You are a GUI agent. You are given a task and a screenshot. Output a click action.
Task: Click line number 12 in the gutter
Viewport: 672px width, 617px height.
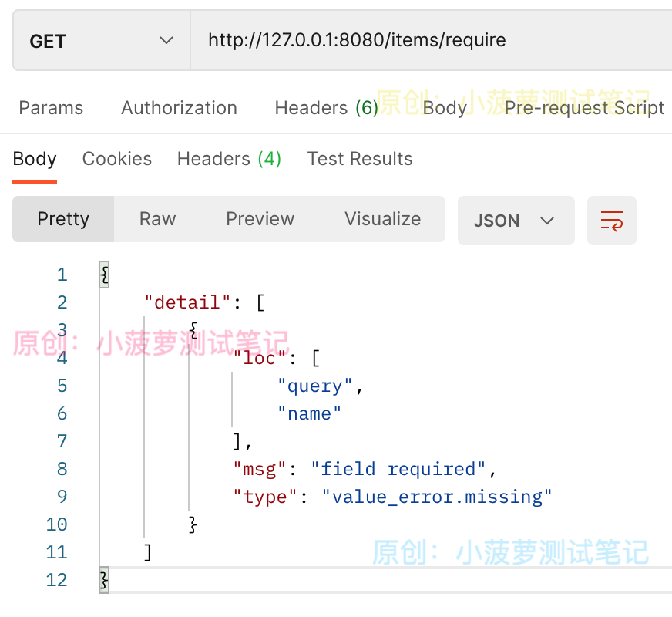[x=56, y=580]
